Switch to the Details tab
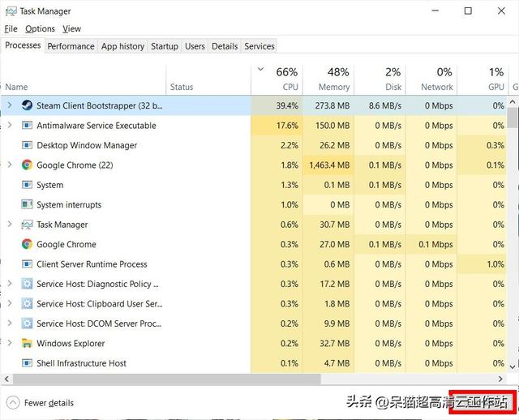Viewport: 519px width, 420px height. (225, 46)
